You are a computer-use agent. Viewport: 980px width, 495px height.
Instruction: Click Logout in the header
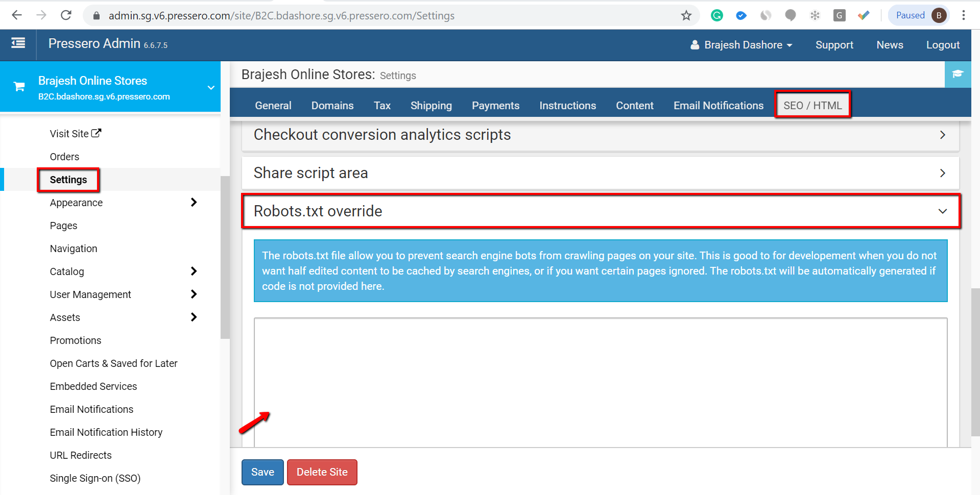943,45
